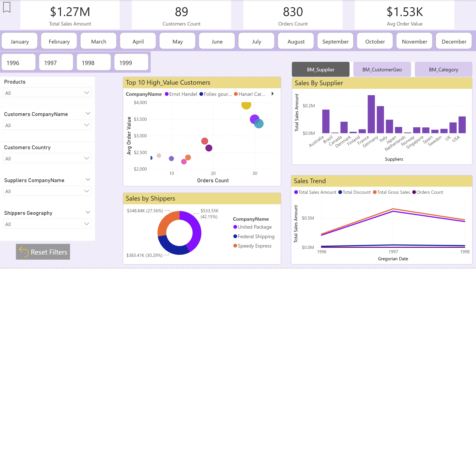
Task: Switch to the BM_Category bookmark tab
Action: [x=443, y=70]
